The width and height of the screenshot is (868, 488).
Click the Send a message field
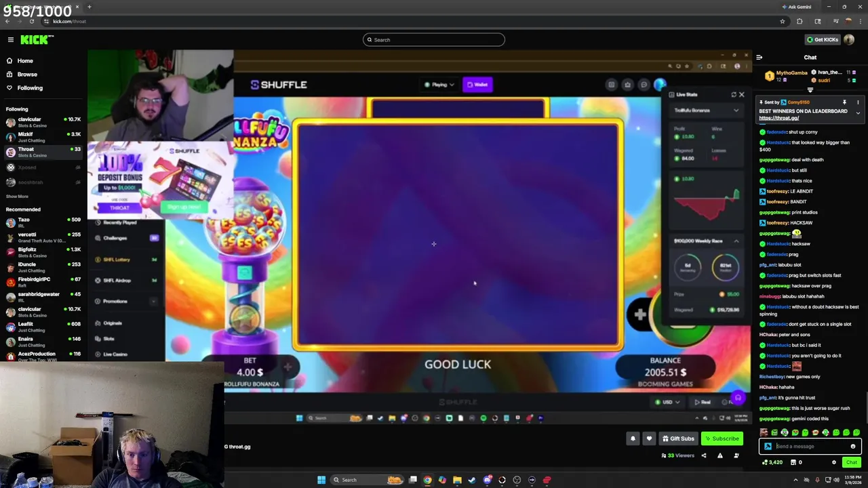(810, 447)
